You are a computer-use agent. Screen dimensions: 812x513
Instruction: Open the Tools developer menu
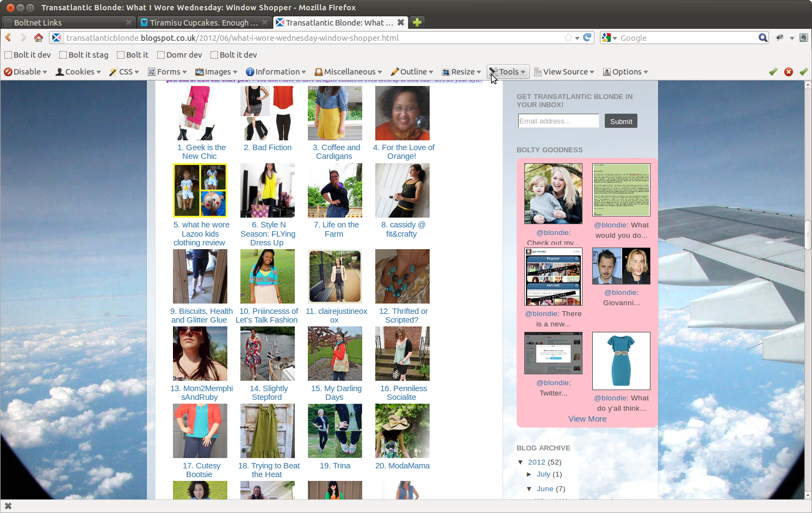click(x=508, y=72)
